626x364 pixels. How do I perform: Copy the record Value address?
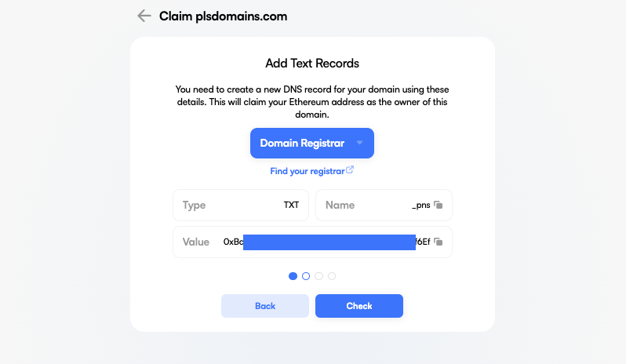point(439,242)
